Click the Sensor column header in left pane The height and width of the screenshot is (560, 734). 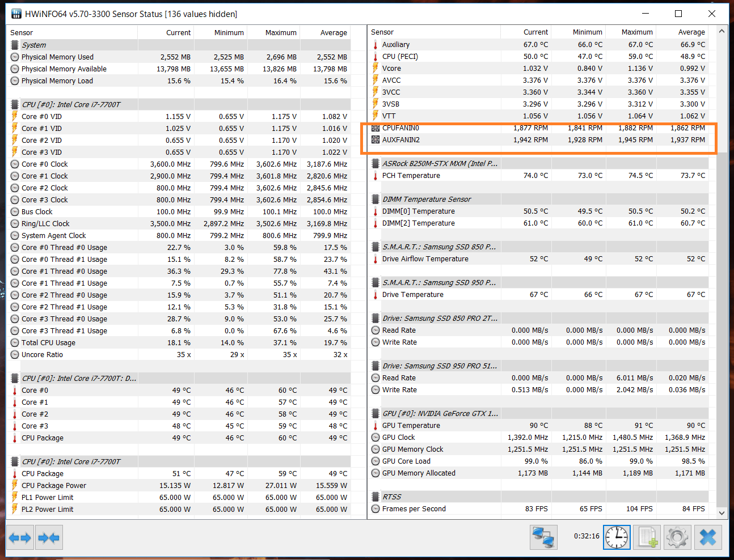click(72, 33)
